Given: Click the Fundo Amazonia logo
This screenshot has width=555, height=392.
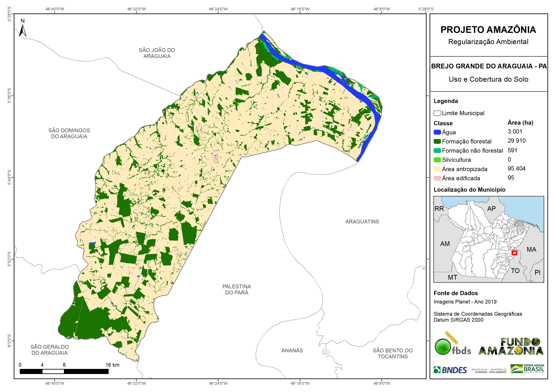Looking at the screenshot, I should click(x=511, y=347).
